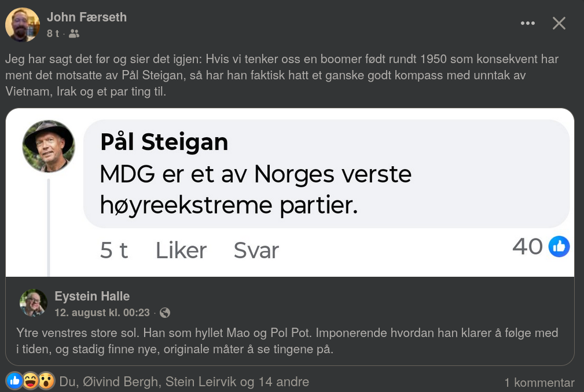Open the 1 kommentar link

click(x=539, y=383)
